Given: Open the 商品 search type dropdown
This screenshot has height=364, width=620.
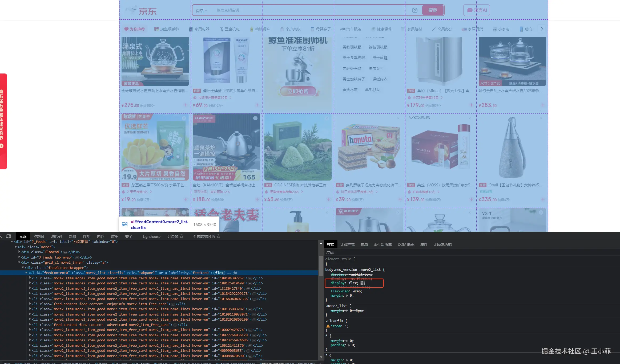Looking at the screenshot, I should coord(201,11).
